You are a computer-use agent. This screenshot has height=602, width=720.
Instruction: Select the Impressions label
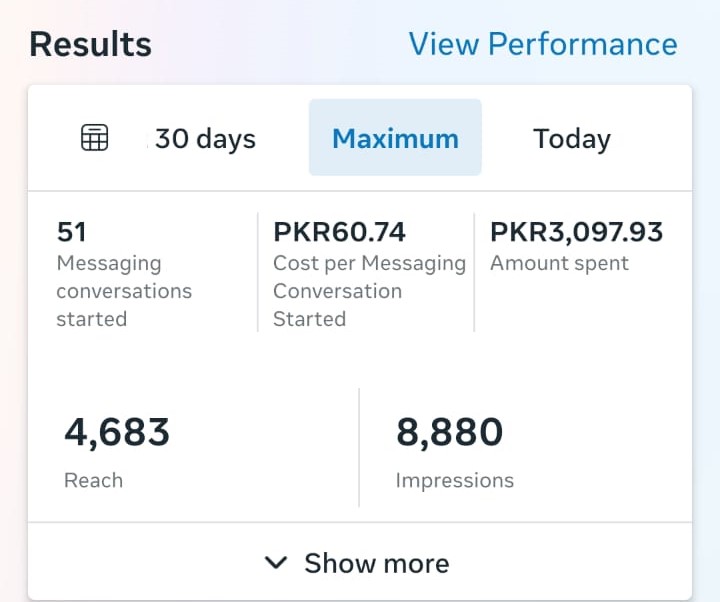(x=454, y=480)
